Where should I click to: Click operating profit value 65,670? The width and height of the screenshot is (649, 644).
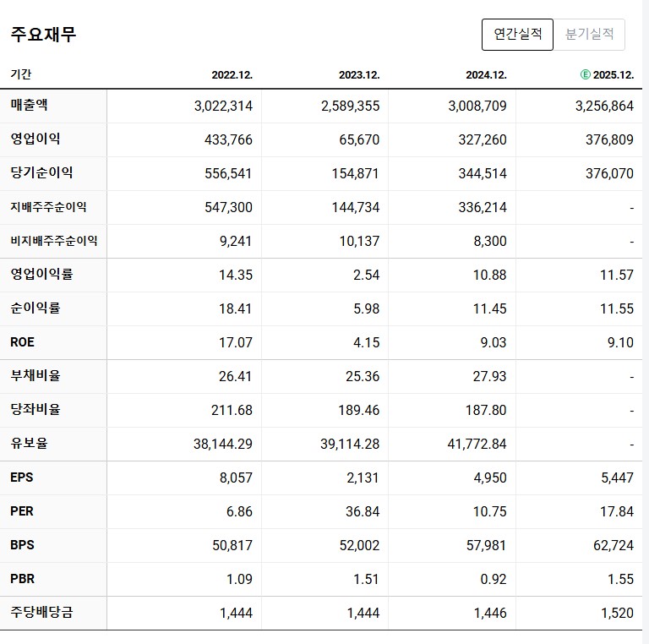(x=359, y=140)
